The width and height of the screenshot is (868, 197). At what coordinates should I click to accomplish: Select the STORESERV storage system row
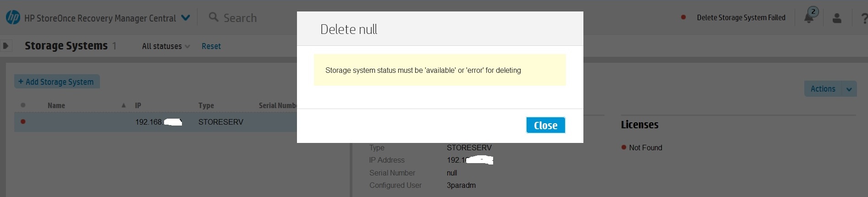[156, 122]
